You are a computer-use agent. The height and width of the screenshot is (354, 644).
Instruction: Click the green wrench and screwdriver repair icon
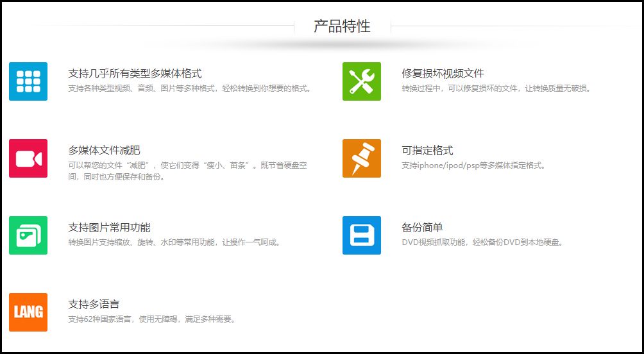coord(362,81)
